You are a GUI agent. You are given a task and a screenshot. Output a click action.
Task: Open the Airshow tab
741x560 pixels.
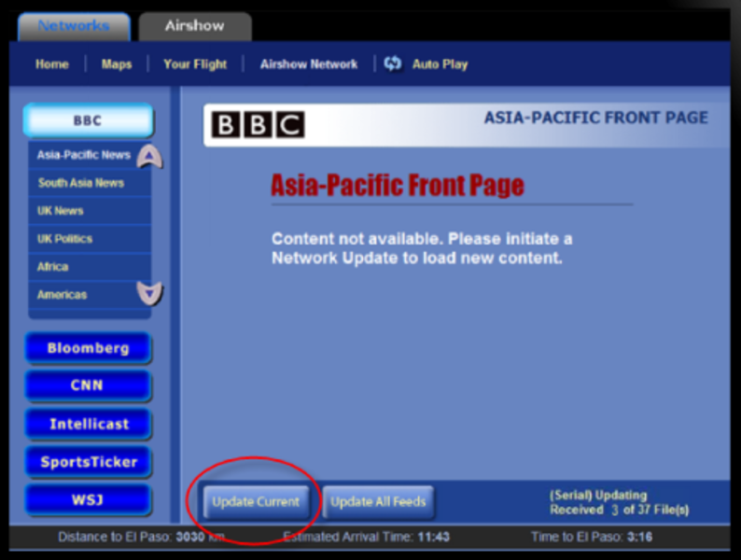(x=194, y=26)
